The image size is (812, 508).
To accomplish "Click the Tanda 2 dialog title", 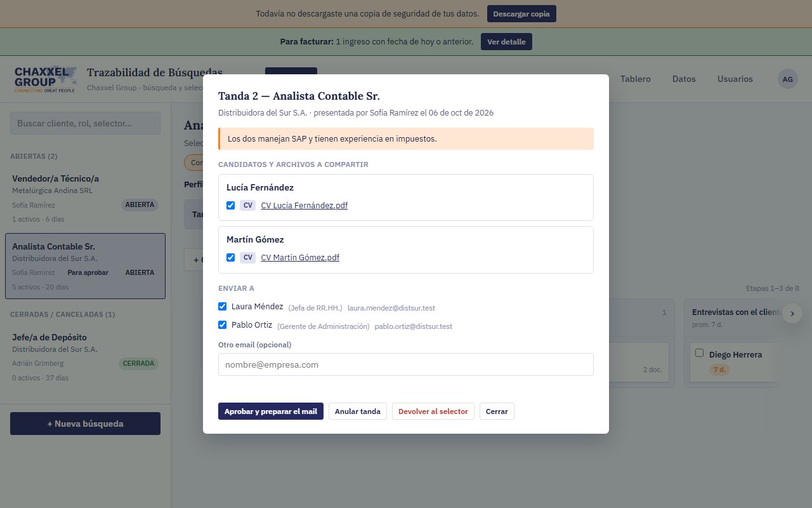I will tap(299, 96).
